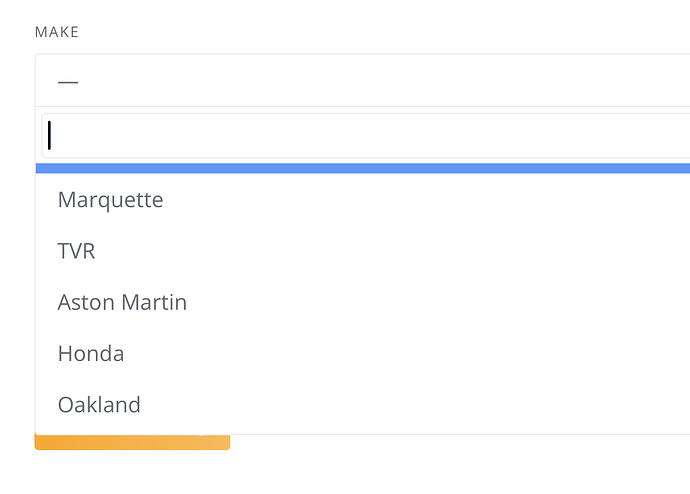The width and height of the screenshot is (690, 494).
Task: Pick Aston Martin as the make
Action: tap(363, 302)
